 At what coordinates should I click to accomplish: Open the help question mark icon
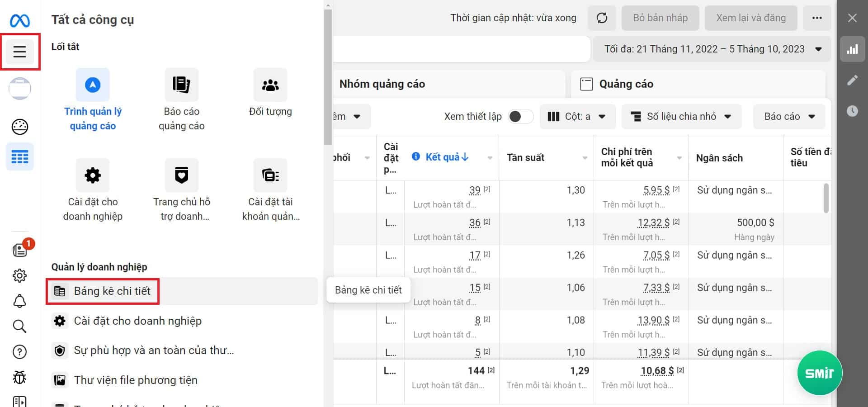pos(19,351)
